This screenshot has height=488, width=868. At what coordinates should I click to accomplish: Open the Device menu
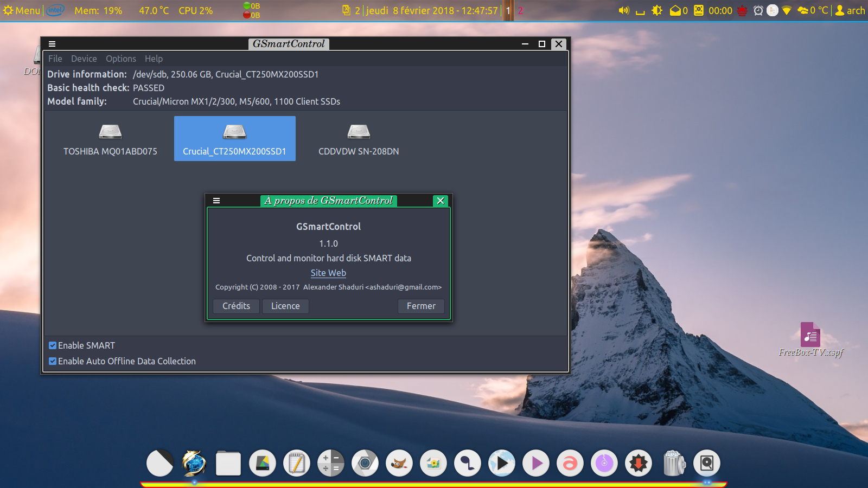click(x=84, y=59)
